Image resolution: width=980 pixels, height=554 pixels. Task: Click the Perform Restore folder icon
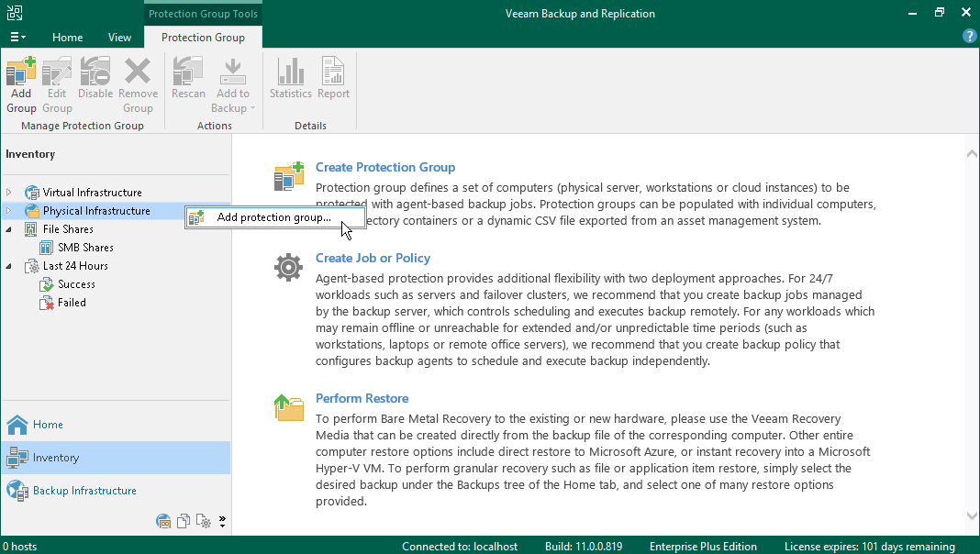pos(289,408)
